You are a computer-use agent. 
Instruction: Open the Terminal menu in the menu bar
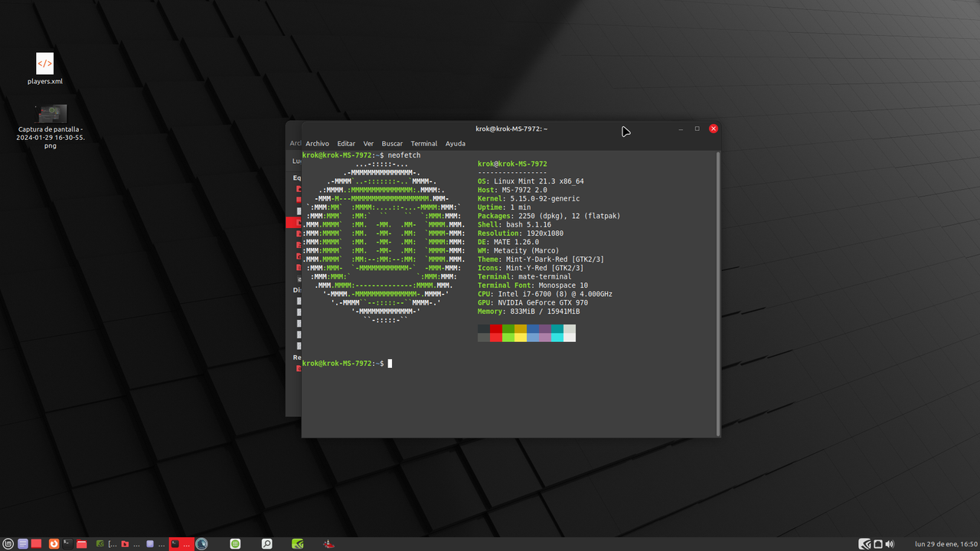click(x=424, y=143)
